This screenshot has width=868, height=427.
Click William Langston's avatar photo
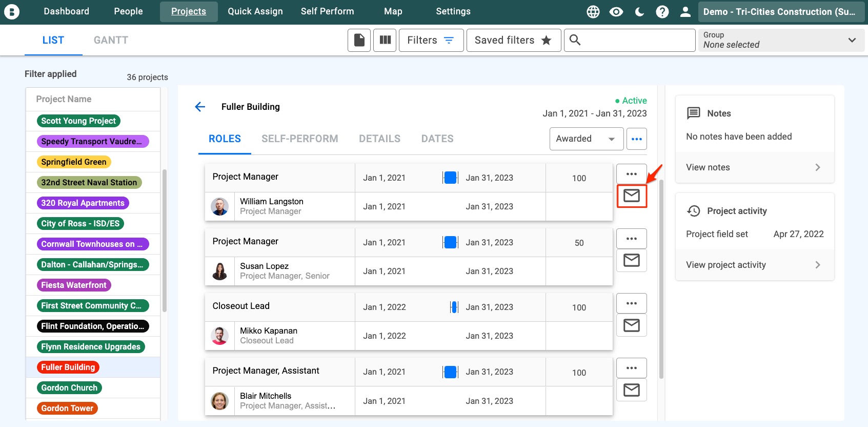coord(220,206)
